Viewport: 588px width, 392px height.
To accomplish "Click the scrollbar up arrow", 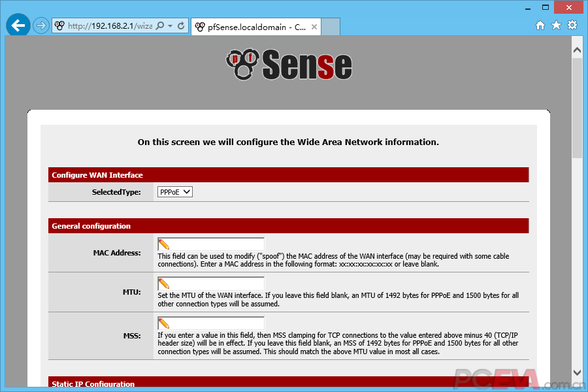I will click(x=577, y=50).
